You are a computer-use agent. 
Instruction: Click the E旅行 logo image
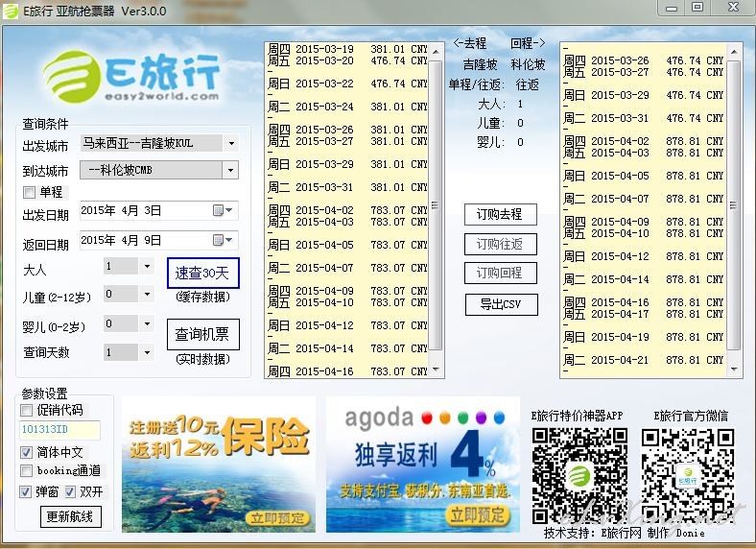pyautogui.click(x=131, y=76)
